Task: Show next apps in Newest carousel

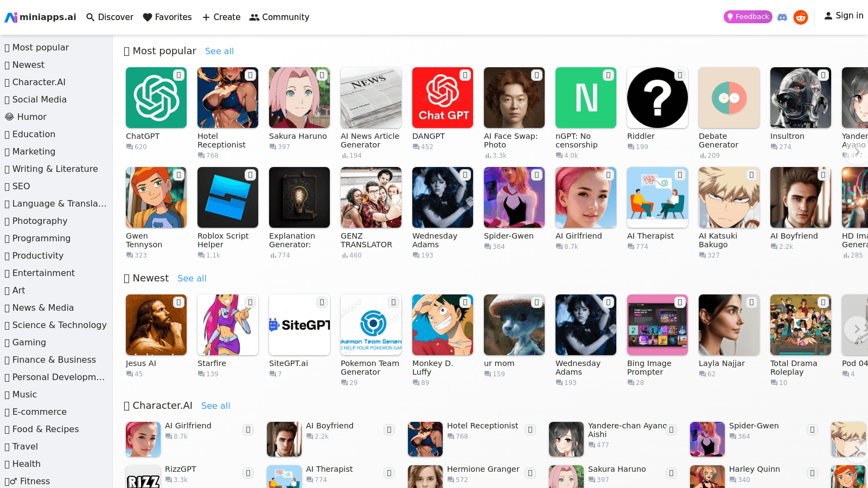Action: coord(857,329)
